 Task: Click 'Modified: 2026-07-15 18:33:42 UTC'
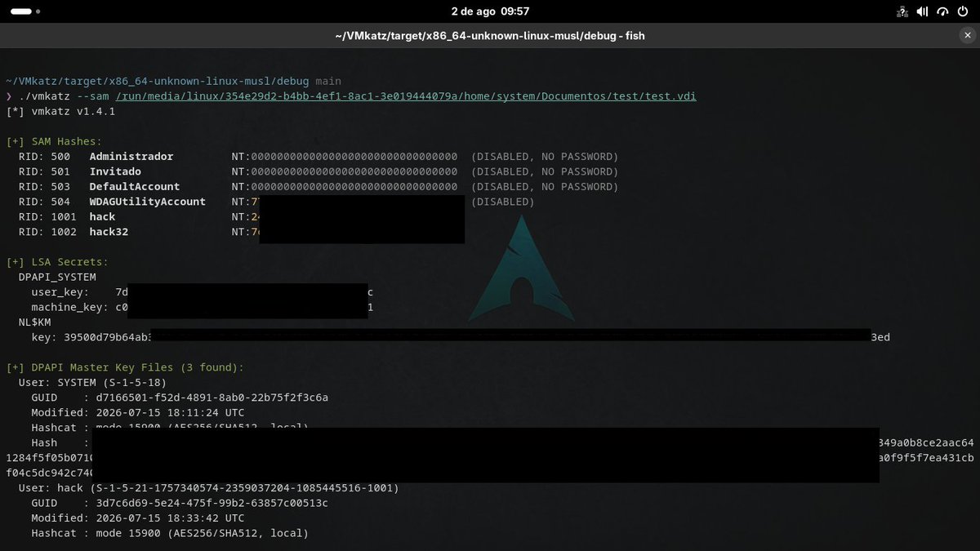pyautogui.click(x=137, y=518)
